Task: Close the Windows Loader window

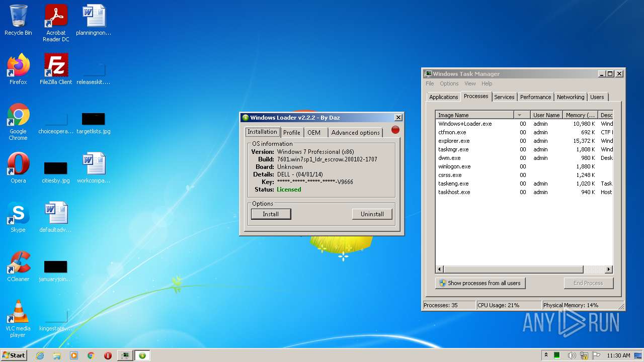Action: click(x=398, y=118)
